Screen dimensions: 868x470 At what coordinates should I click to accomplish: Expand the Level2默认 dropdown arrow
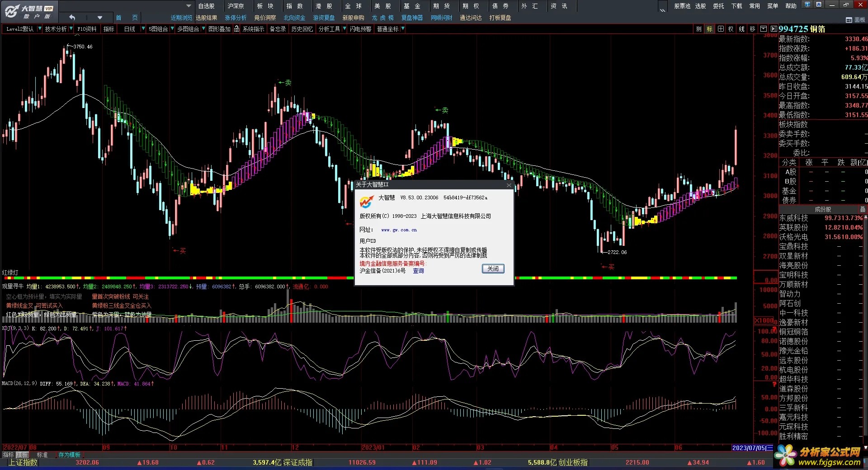click(40, 29)
